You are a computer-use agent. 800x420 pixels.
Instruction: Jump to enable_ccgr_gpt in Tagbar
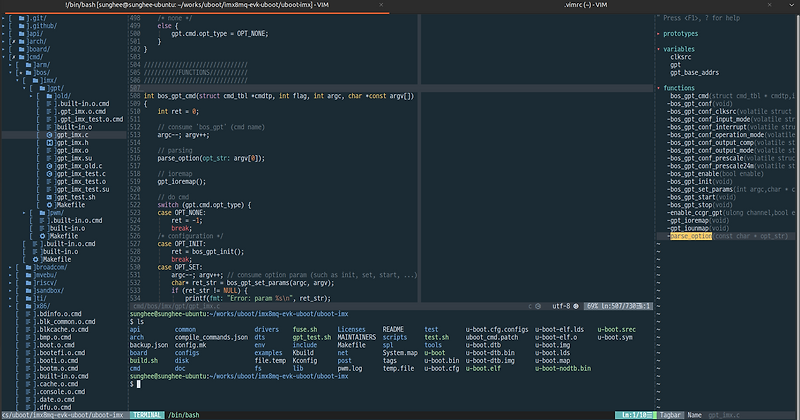pos(694,213)
